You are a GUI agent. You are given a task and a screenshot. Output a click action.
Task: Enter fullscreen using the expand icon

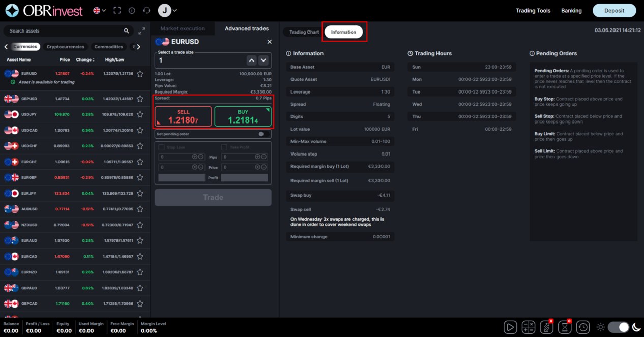coord(117,10)
